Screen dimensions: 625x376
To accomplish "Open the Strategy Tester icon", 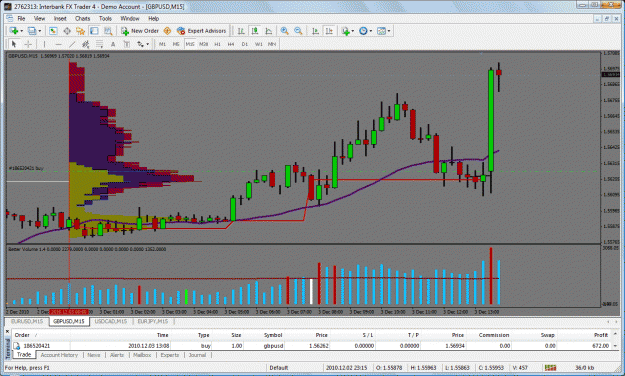I will [x=108, y=31].
